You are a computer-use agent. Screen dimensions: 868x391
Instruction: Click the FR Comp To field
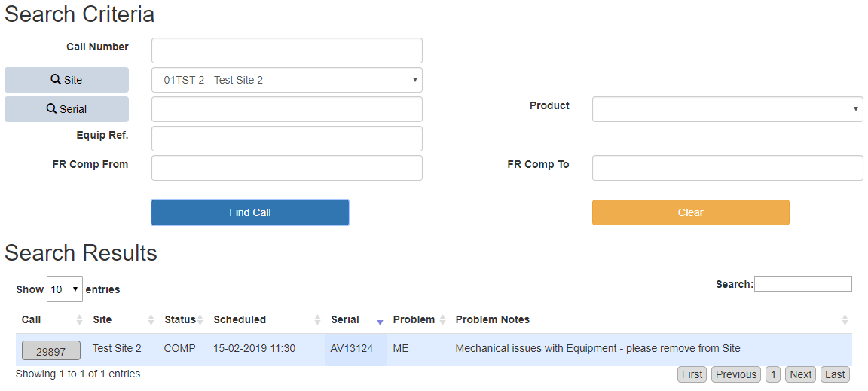pyautogui.click(x=727, y=168)
